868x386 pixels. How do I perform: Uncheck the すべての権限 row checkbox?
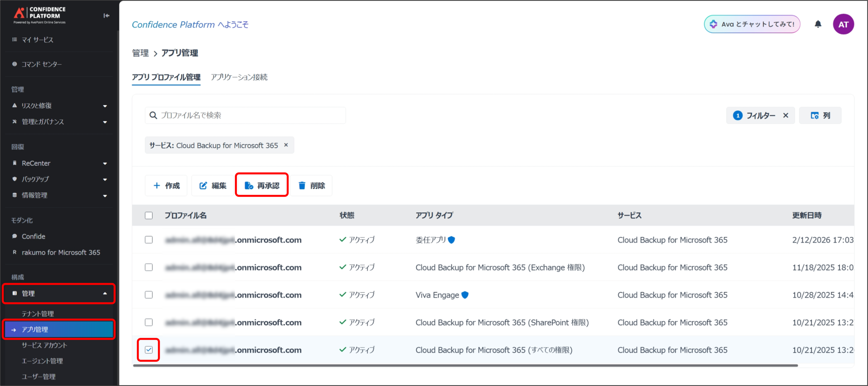pyautogui.click(x=149, y=350)
